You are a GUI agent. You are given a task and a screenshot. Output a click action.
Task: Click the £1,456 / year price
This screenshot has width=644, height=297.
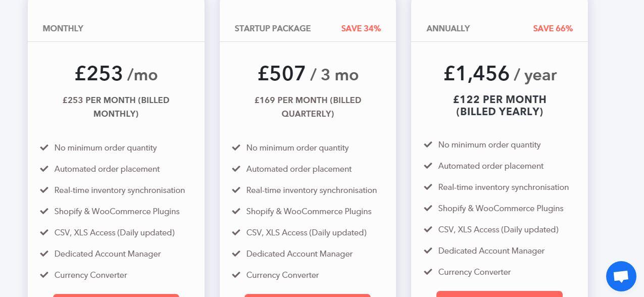500,74
